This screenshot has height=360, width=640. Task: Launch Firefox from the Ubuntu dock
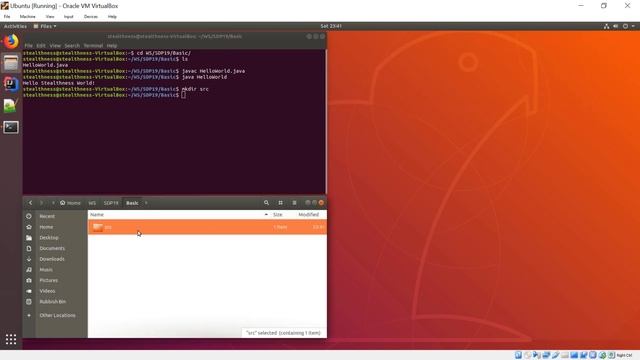click(11, 42)
